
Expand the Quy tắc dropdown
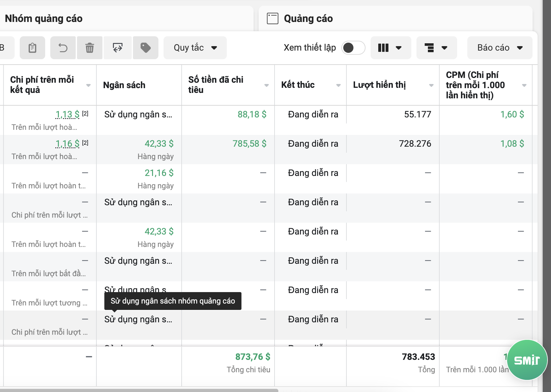[x=195, y=48]
